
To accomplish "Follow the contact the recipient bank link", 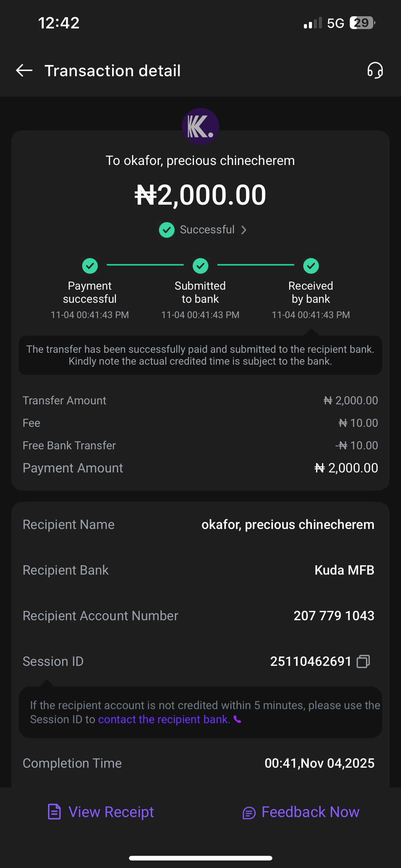I will [164, 719].
